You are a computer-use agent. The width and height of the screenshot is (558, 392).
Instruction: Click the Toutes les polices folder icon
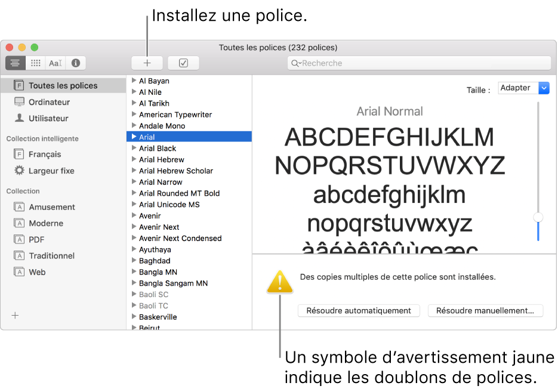pos(19,85)
